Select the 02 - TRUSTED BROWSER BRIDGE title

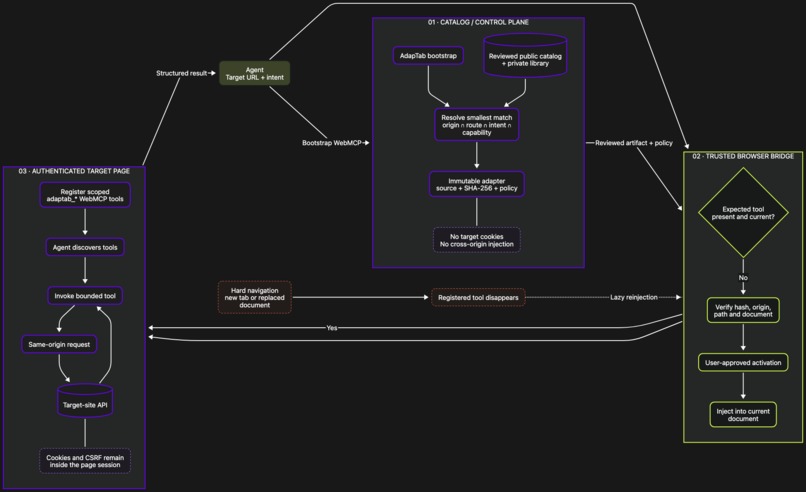tap(743, 156)
